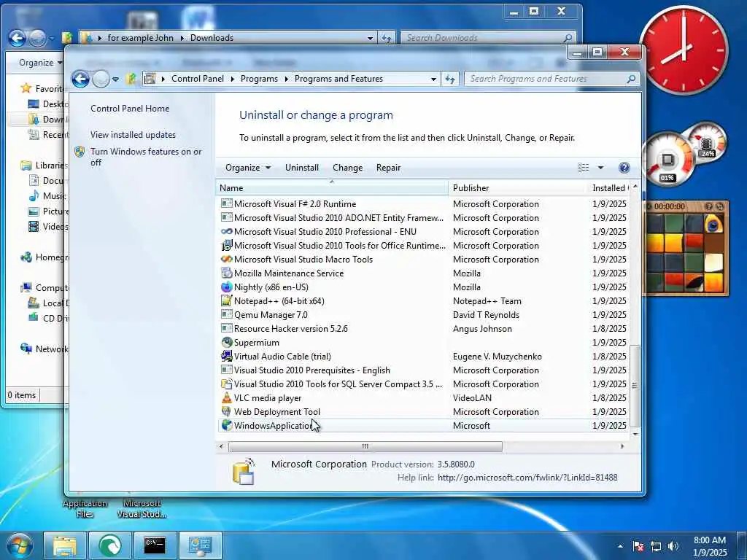The width and height of the screenshot is (747, 560).
Task: Click the vertical scrollbar thumb
Action: point(635,386)
